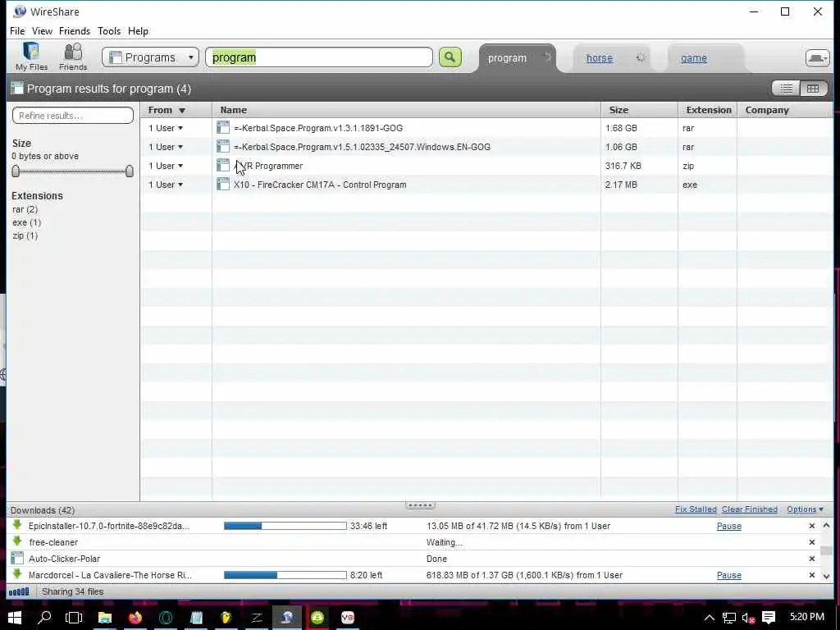Open the View menu

(x=42, y=31)
